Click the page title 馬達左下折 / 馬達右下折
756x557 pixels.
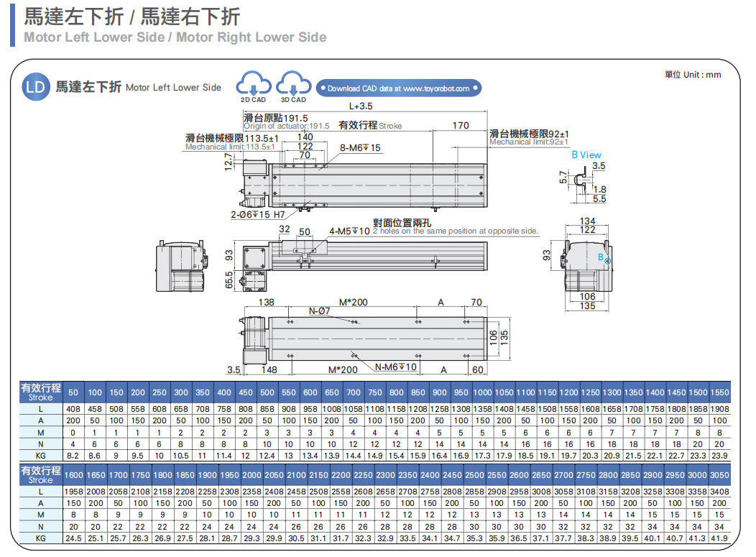coord(132,17)
